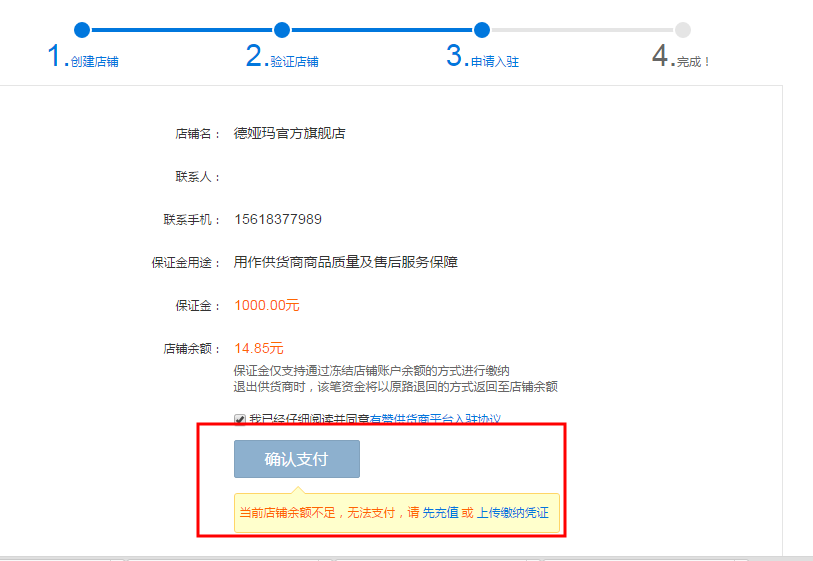Click the 联系人 label
The width and height of the screenshot is (813, 561).
(x=198, y=177)
